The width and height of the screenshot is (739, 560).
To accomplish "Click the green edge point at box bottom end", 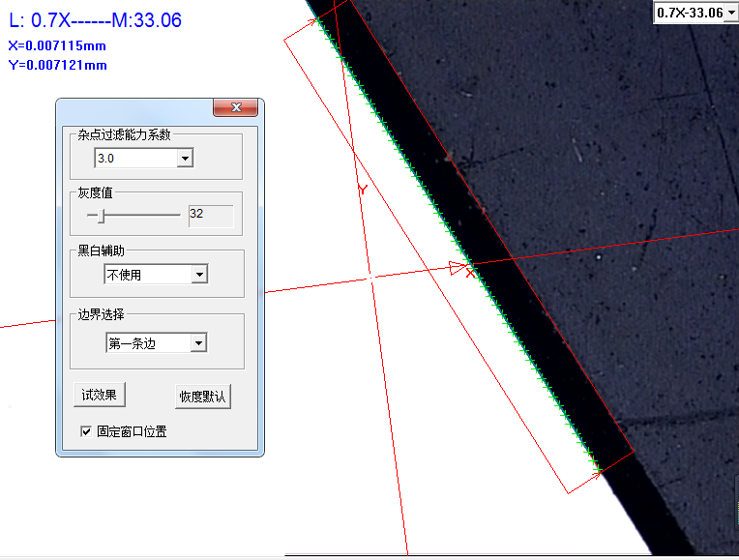I will click(x=597, y=471).
